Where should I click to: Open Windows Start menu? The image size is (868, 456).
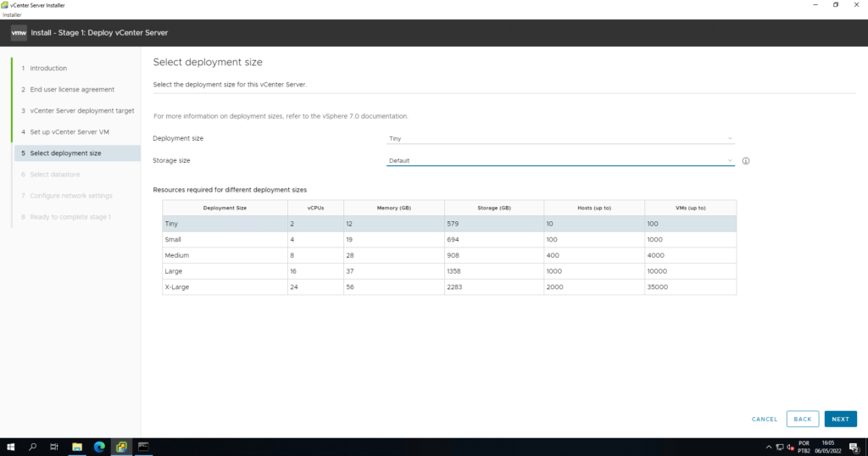[x=10, y=447]
